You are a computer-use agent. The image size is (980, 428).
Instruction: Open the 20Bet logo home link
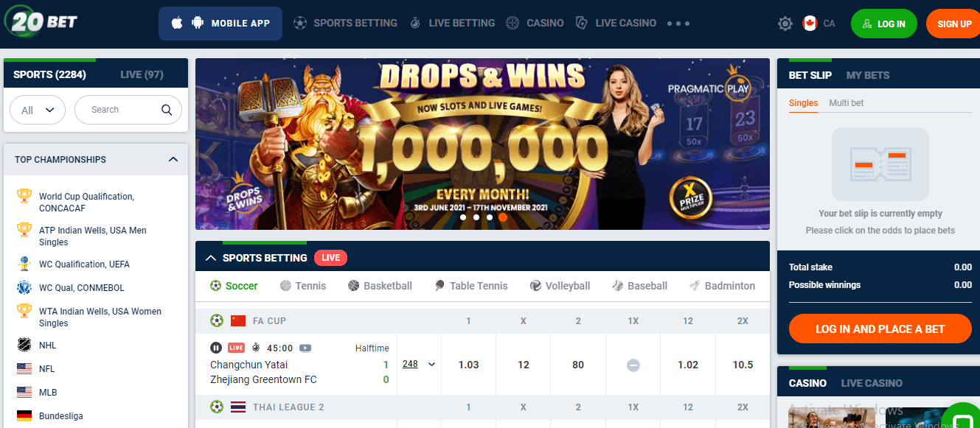click(x=41, y=23)
